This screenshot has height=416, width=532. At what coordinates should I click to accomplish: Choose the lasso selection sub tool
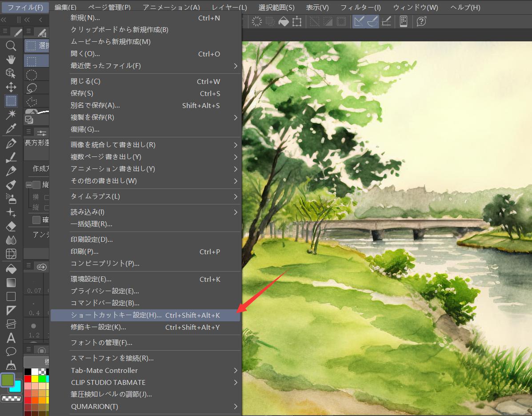click(32, 88)
